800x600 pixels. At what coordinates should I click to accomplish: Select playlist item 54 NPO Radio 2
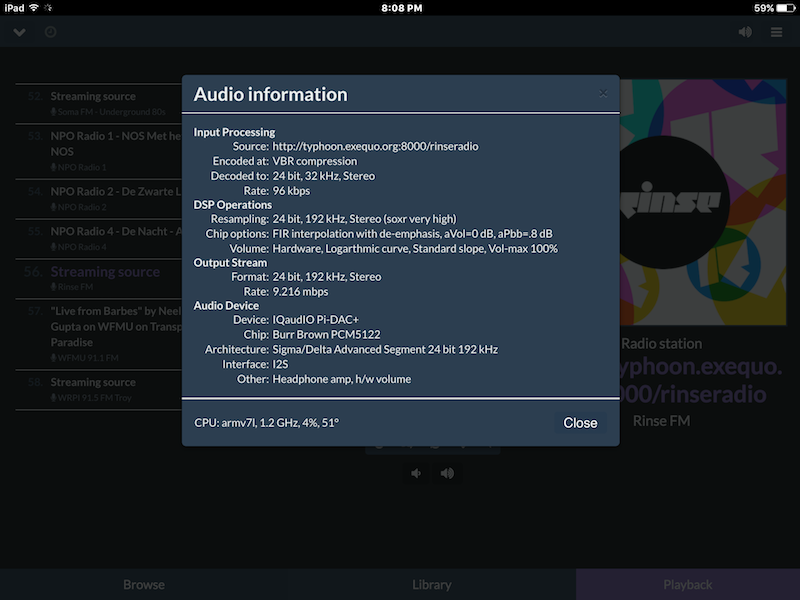tap(99, 199)
